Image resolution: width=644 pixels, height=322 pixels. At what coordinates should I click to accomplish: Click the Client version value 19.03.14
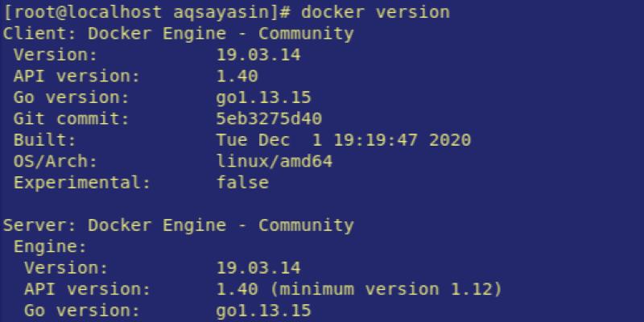pyautogui.click(x=259, y=56)
